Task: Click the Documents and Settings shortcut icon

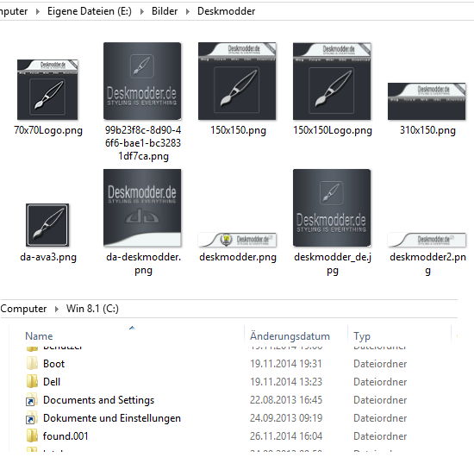Action: (x=32, y=400)
